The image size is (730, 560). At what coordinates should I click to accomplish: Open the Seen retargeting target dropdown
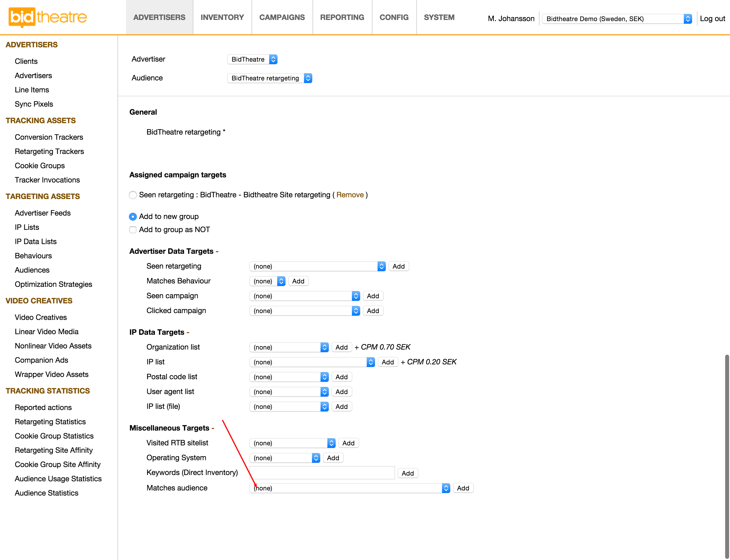[317, 266]
